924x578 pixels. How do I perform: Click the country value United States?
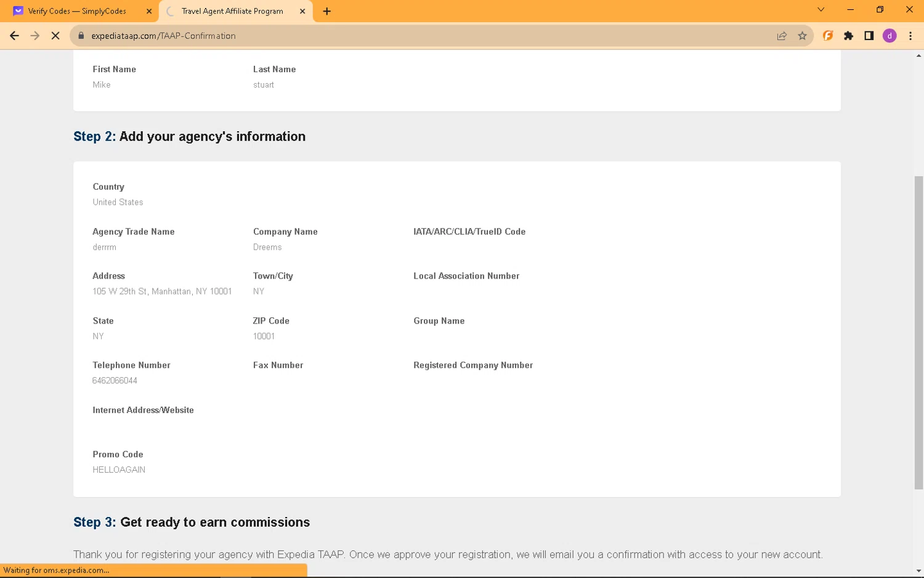tap(118, 202)
